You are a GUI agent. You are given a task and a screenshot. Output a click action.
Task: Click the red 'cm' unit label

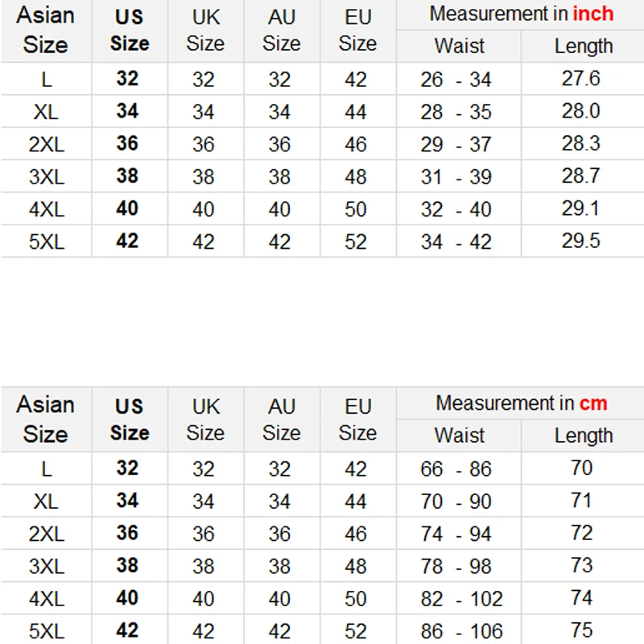(593, 403)
